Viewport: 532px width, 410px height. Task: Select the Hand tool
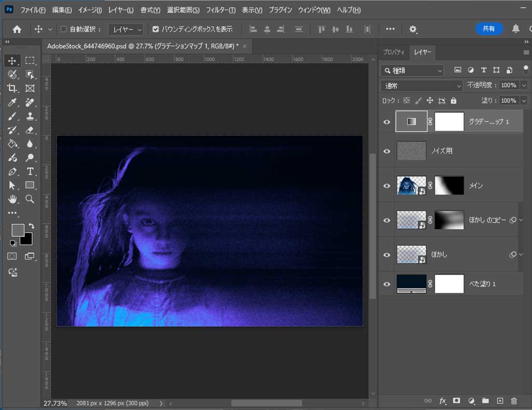pyautogui.click(x=12, y=199)
